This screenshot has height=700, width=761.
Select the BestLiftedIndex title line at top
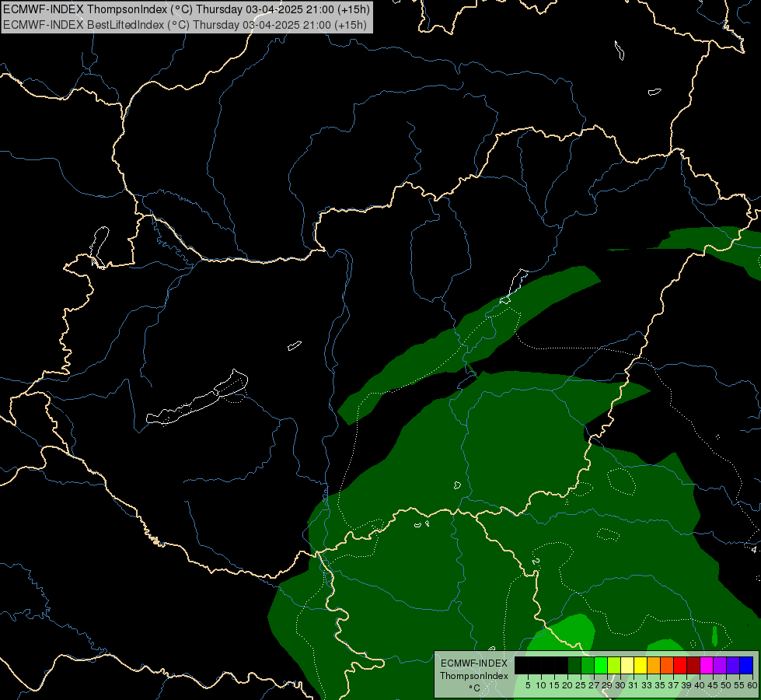(x=185, y=25)
